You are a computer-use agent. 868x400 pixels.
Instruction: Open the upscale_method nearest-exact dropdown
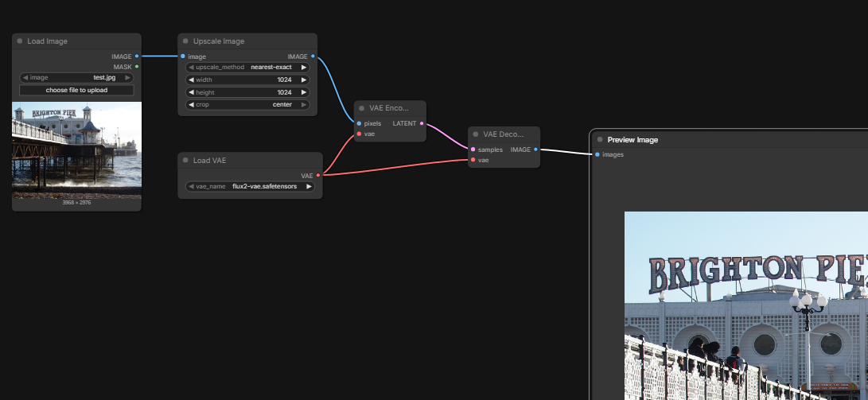247,67
